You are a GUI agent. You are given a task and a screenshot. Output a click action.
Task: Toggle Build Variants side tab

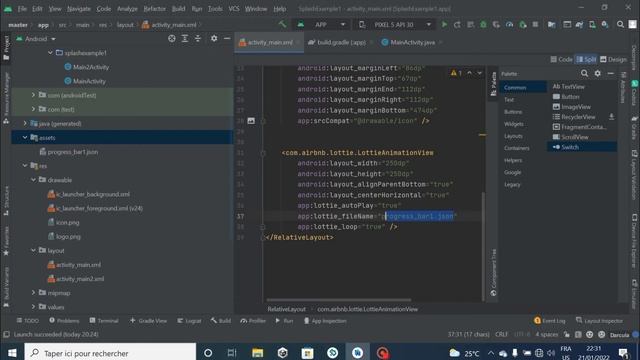click(x=6, y=287)
